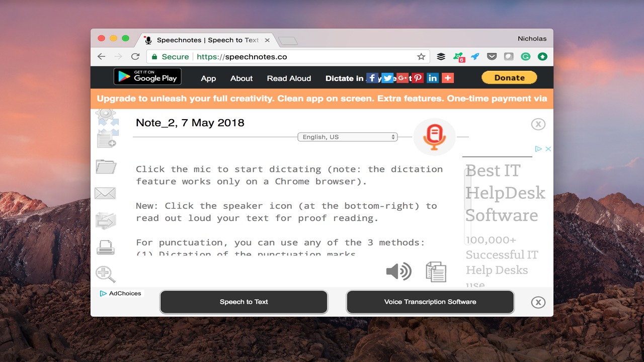Click the green up-arrow extension icon
This screenshot has width=644, height=362.
(542, 57)
